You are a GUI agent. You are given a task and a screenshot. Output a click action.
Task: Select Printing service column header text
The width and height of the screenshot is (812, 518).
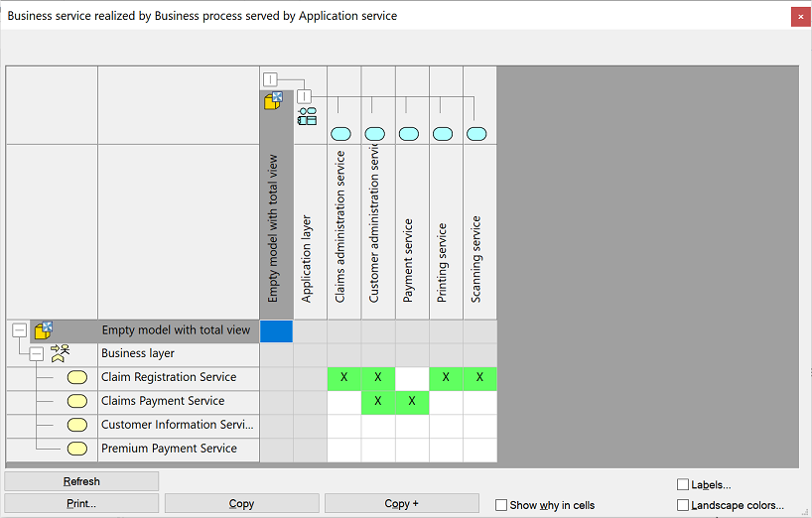point(442,263)
